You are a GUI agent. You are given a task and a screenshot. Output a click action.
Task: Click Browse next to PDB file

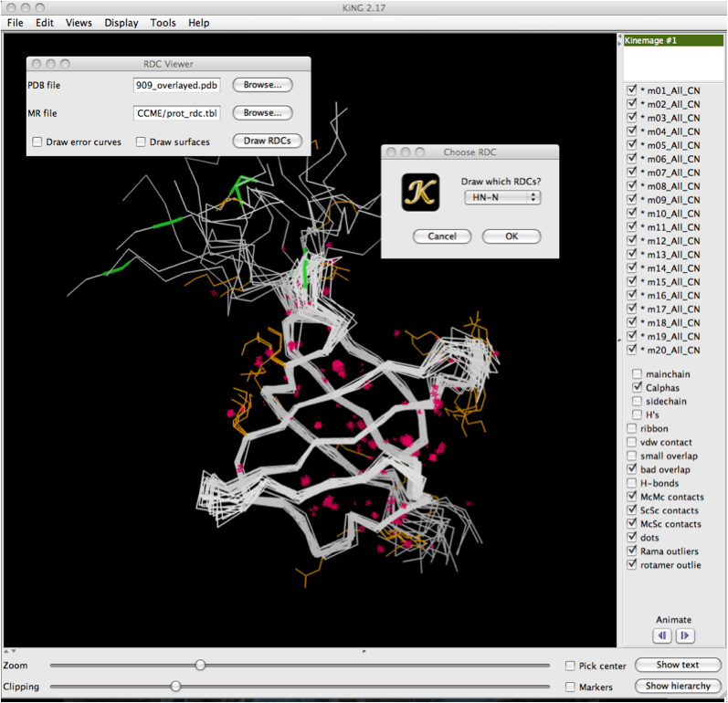pyautogui.click(x=262, y=85)
